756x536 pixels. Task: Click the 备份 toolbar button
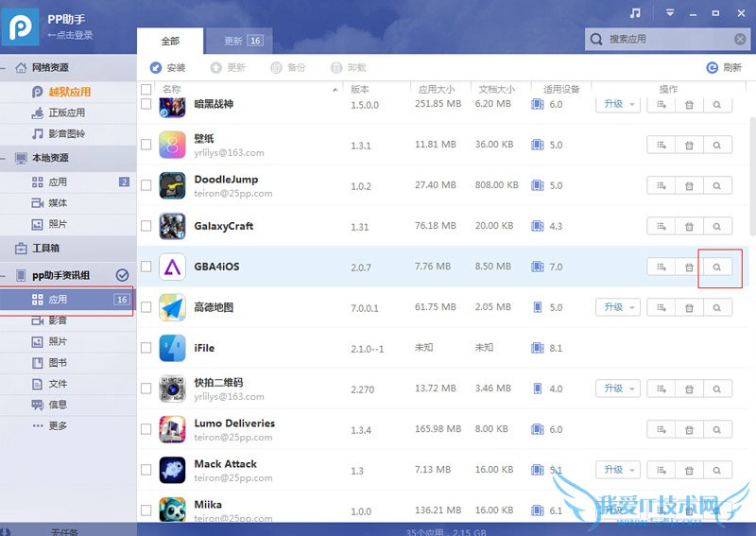click(x=288, y=67)
